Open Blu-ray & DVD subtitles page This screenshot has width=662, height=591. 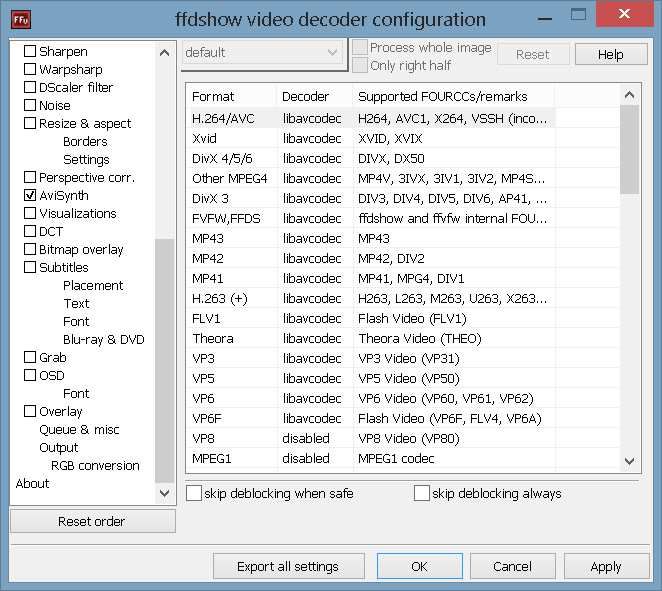[x=104, y=339]
